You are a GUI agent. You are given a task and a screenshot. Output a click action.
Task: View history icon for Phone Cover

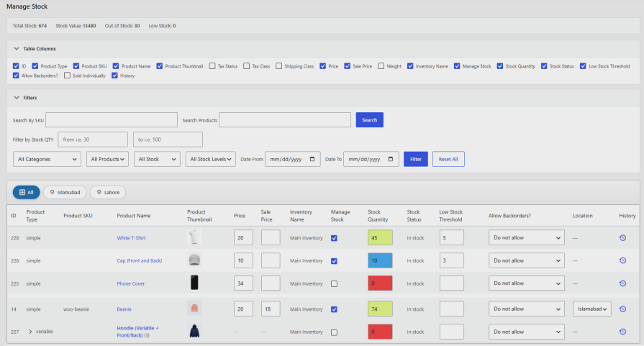[x=622, y=283]
